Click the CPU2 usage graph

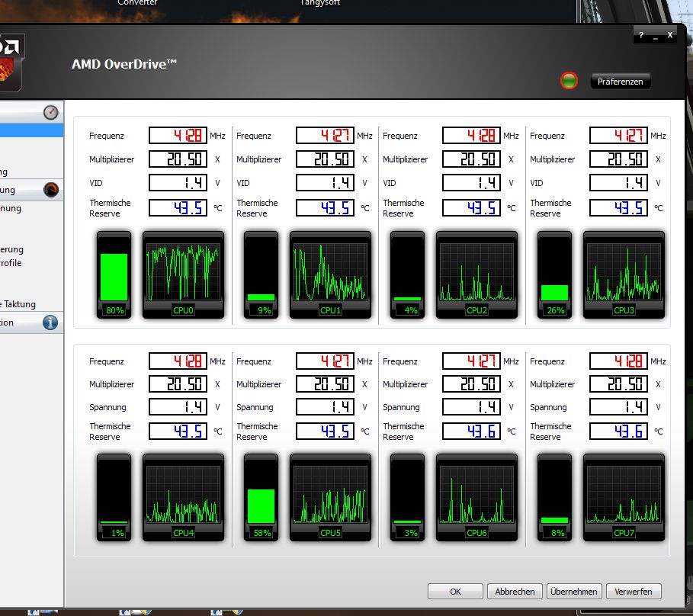(476, 274)
